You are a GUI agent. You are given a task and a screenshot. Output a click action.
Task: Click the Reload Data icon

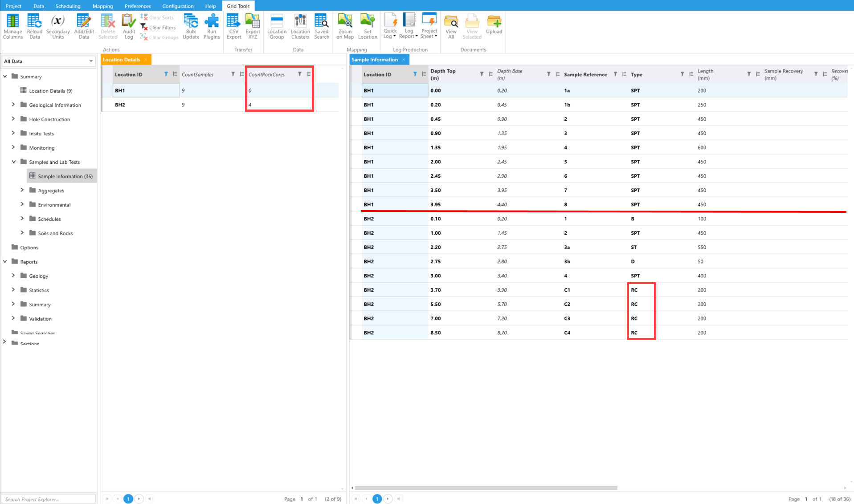[34, 26]
